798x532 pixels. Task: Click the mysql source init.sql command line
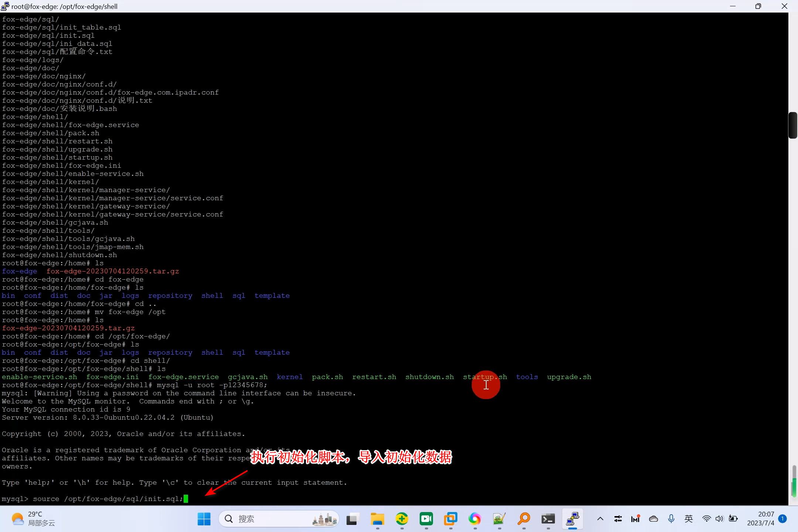pos(92,499)
